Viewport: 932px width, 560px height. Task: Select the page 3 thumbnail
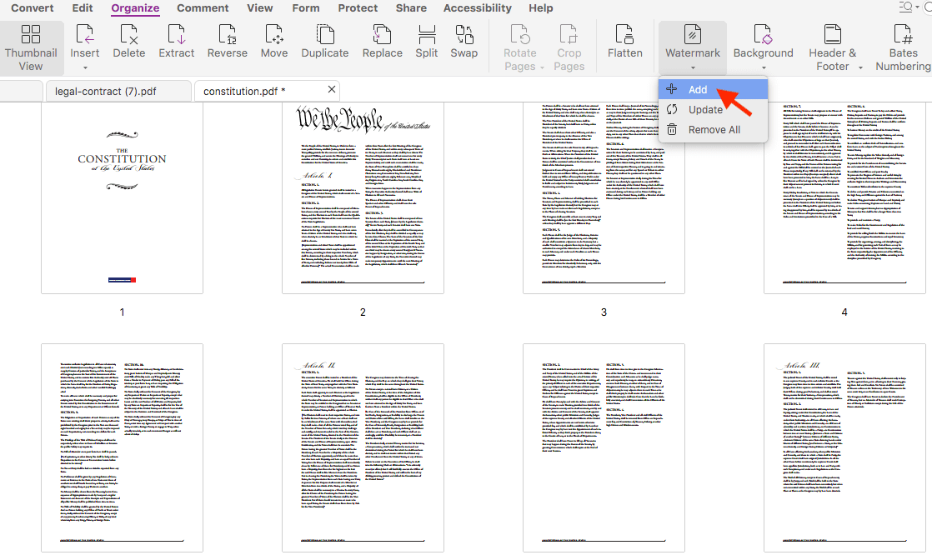click(604, 198)
